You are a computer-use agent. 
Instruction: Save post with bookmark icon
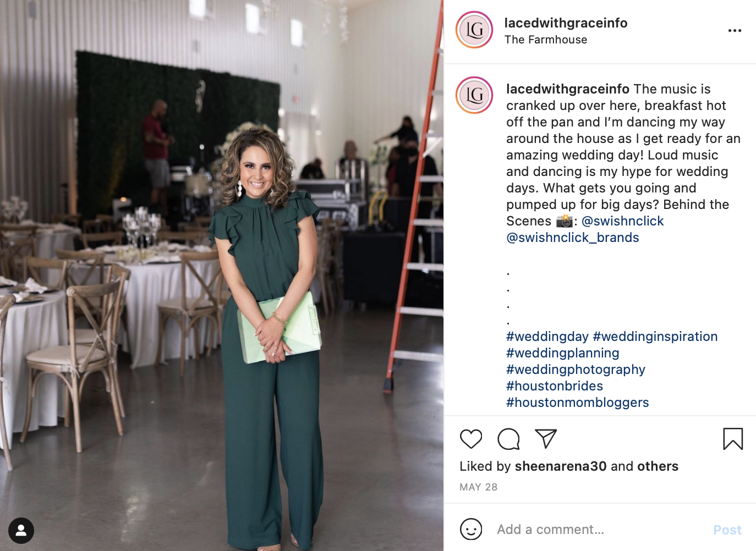(733, 439)
